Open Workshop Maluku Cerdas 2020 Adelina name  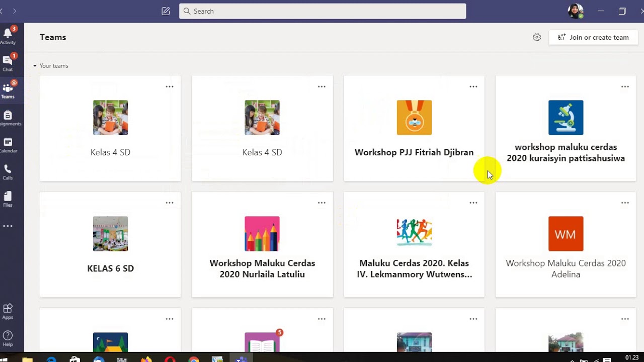[x=566, y=268]
